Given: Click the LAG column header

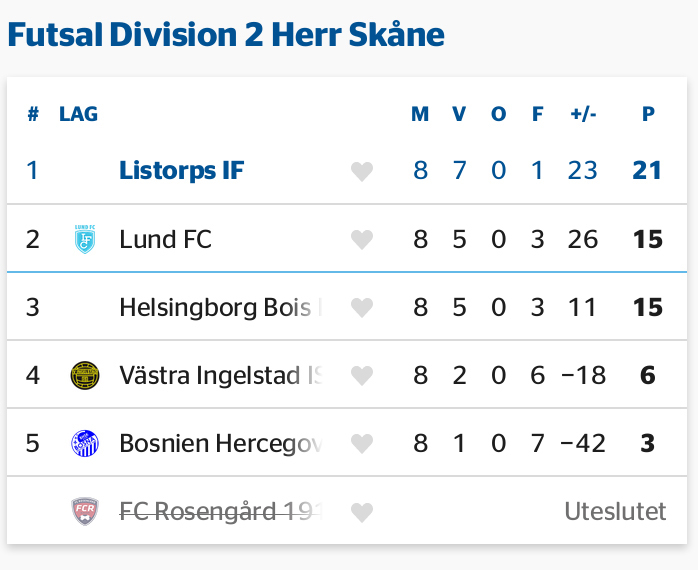Looking at the screenshot, I should click(78, 114).
